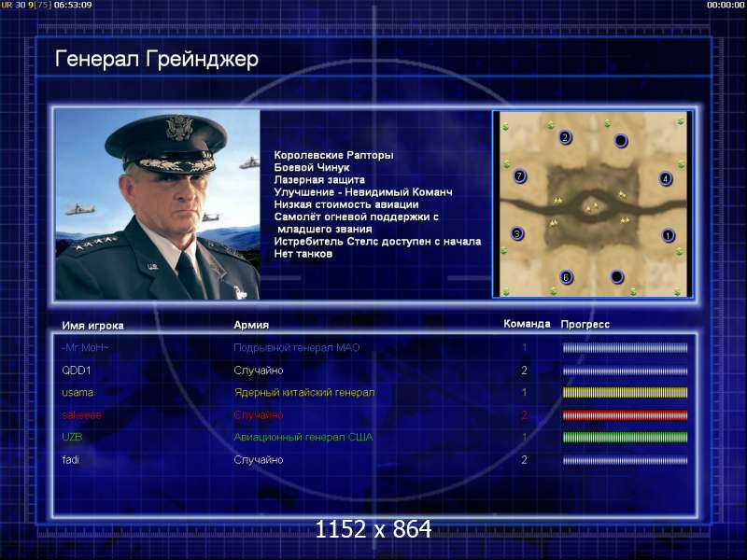The image size is (747, 560).
Task: Click the 06:53:09 clock at top left
Action: 73,5
